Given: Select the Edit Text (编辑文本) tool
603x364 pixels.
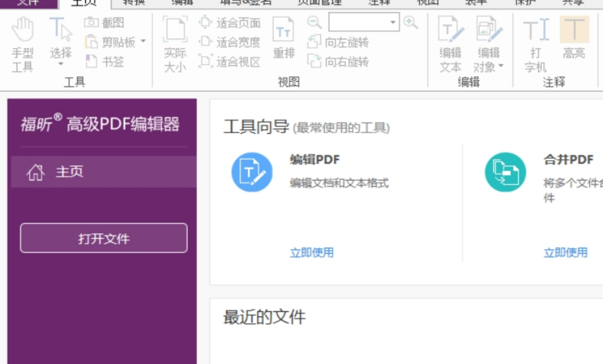Looking at the screenshot, I should 451,44.
